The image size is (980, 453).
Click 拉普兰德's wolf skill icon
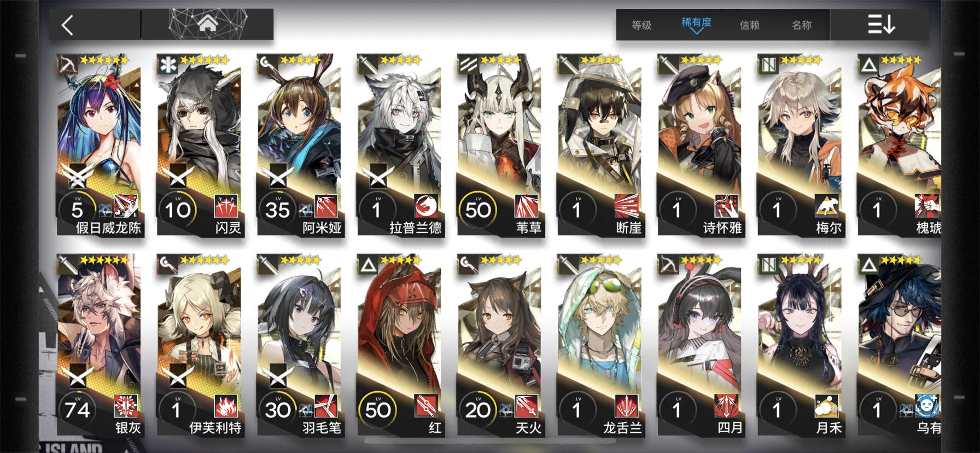click(x=426, y=206)
